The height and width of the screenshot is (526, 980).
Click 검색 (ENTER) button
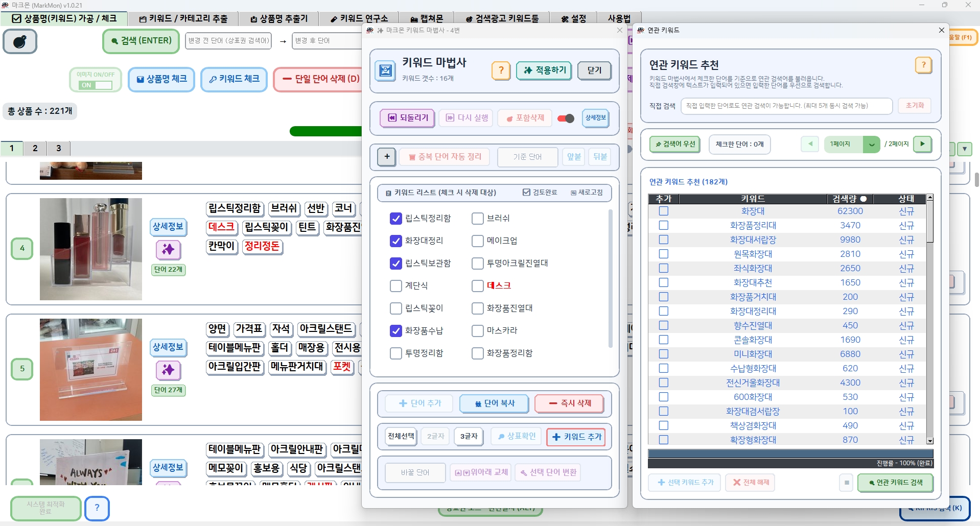pyautogui.click(x=141, y=41)
